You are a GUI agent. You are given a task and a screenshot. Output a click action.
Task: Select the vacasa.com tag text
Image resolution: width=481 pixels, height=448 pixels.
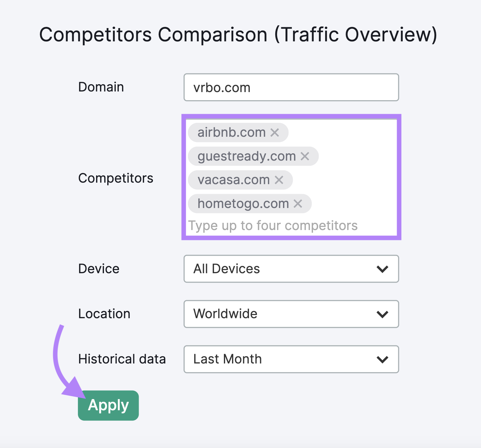coord(234,180)
